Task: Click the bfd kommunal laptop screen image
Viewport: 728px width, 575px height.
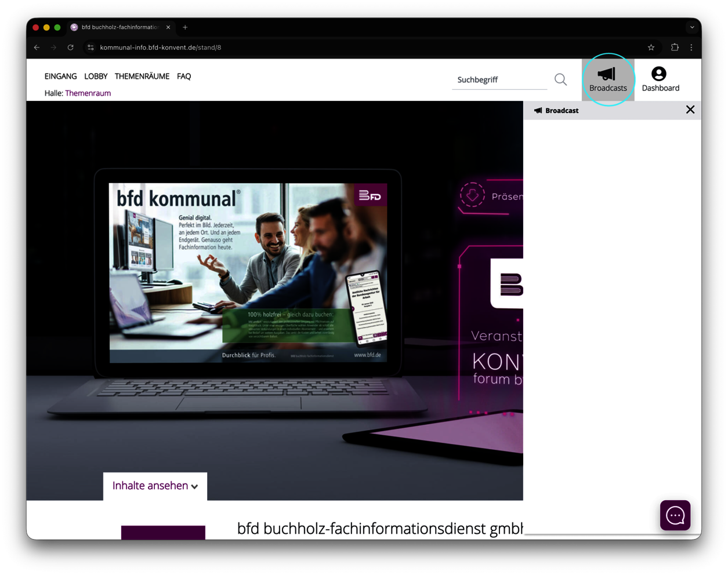Action: coord(248,273)
